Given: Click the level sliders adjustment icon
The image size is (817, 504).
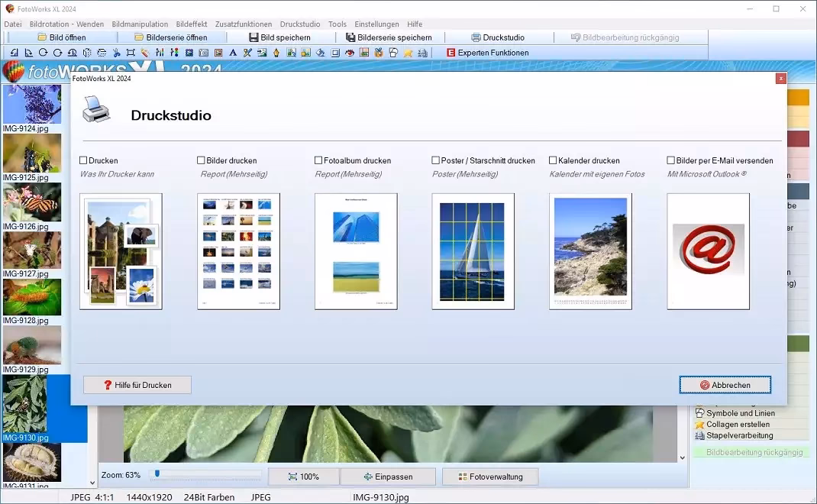Looking at the screenshot, I should pos(160,53).
